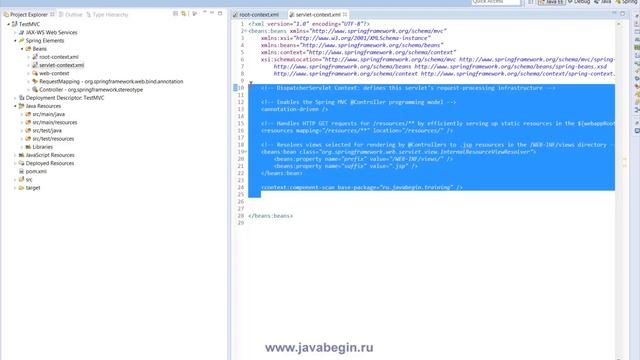Click the pom.xml file icon
The width and height of the screenshot is (640, 360).
(x=21, y=171)
